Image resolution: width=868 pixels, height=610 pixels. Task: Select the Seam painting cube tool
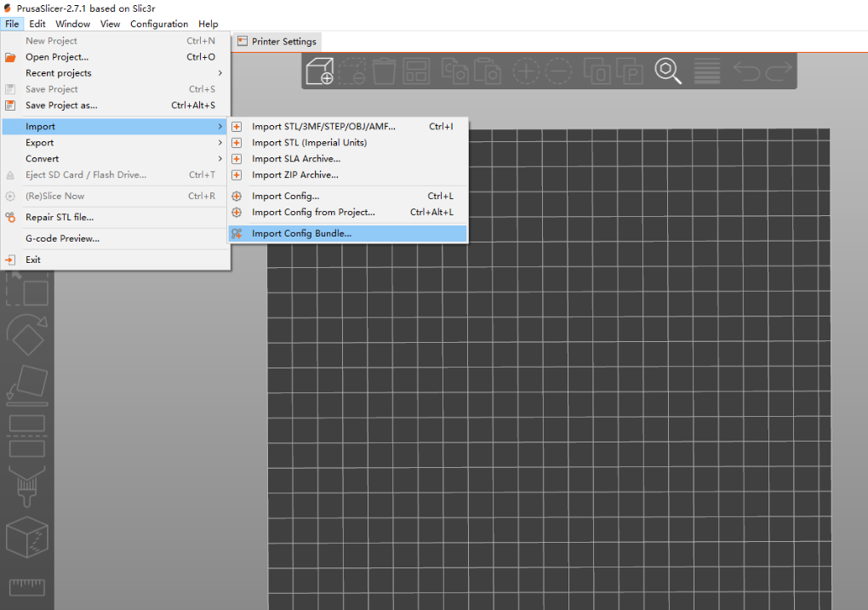26,536
